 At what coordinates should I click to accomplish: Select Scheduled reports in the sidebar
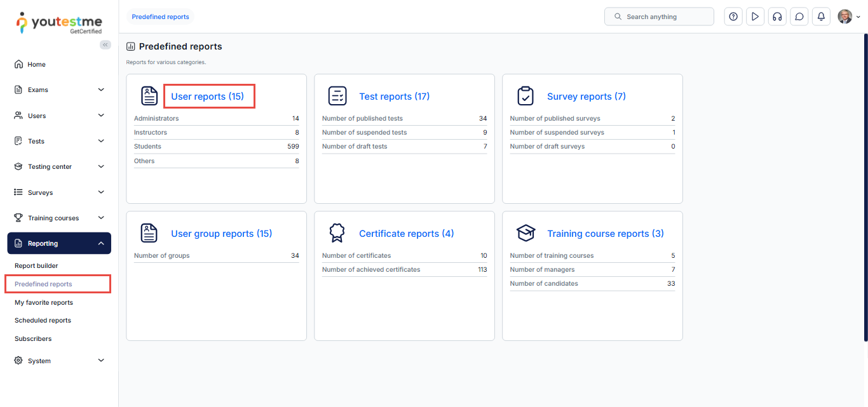point(43,320)
